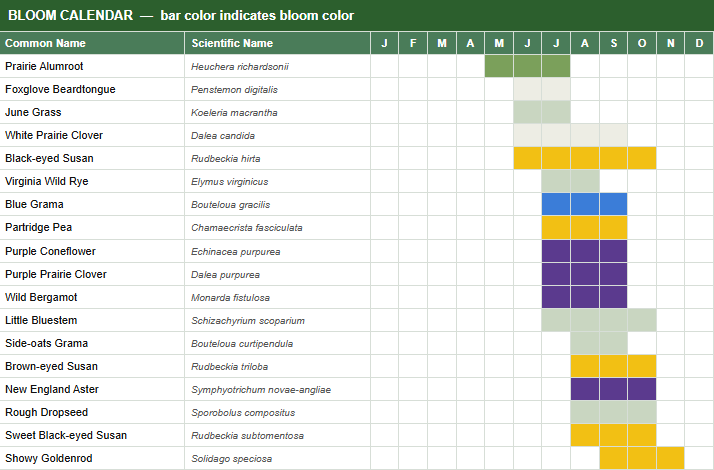Select the November column header

(x=670, y=43)
